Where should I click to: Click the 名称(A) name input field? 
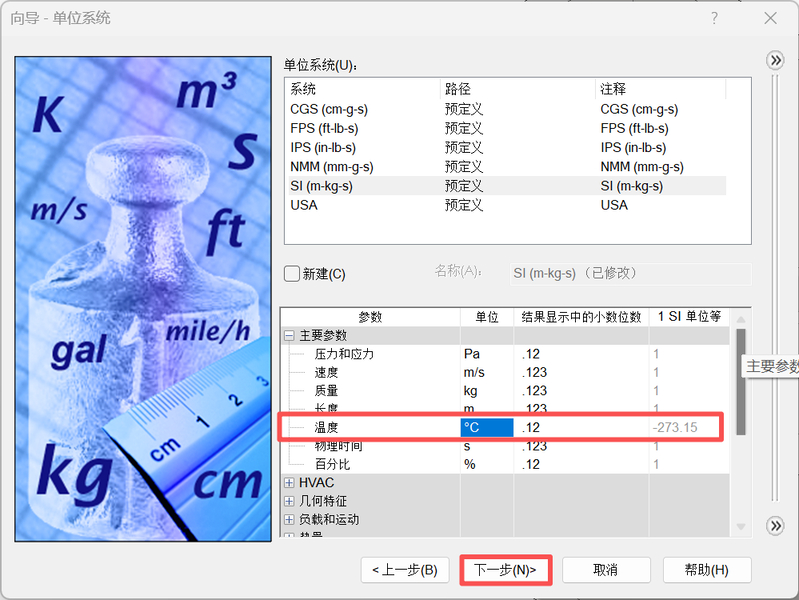point(630,274)
